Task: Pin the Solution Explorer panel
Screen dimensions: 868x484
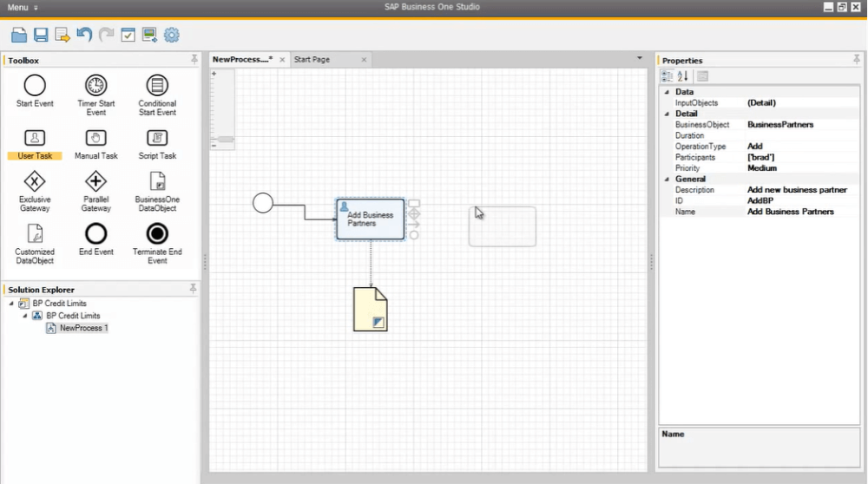Action: [x=194, y=288]
